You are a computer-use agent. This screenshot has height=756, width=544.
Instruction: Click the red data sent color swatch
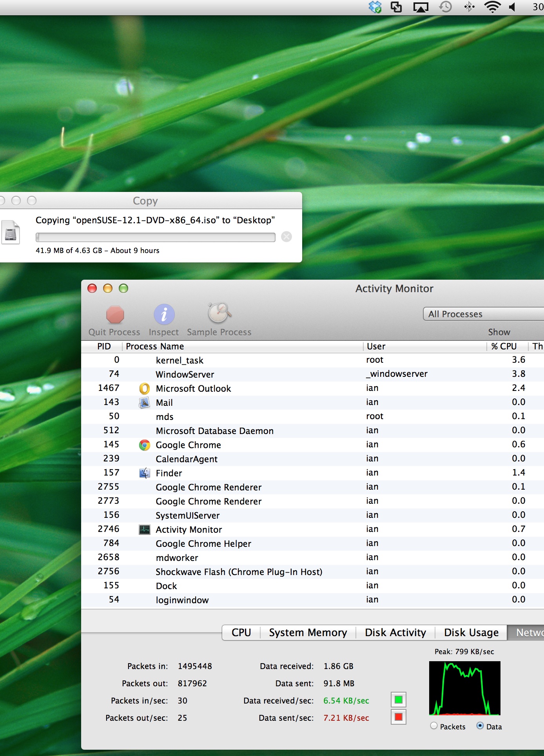pyautogui.click(x=399, y=717)
